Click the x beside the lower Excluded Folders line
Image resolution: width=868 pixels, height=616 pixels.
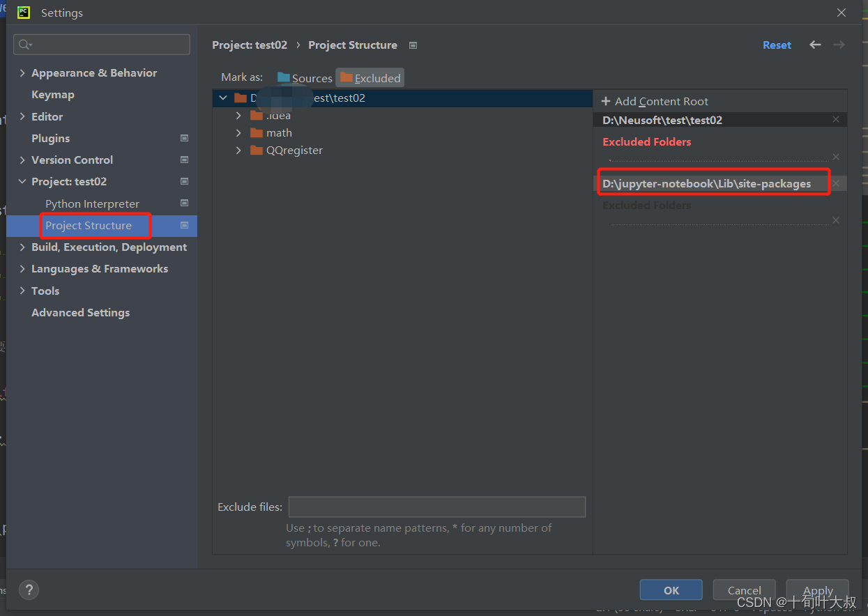[835, 220]
